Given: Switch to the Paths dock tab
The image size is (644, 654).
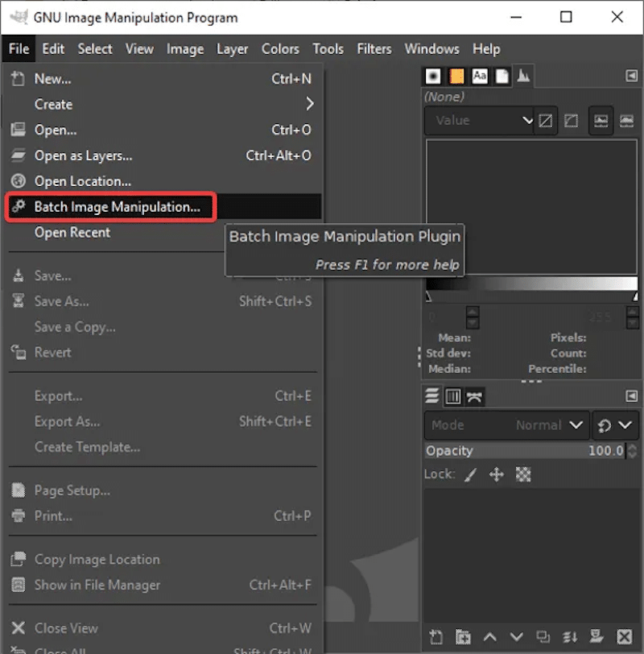Looking at the screenshot, I should point(474,396).
